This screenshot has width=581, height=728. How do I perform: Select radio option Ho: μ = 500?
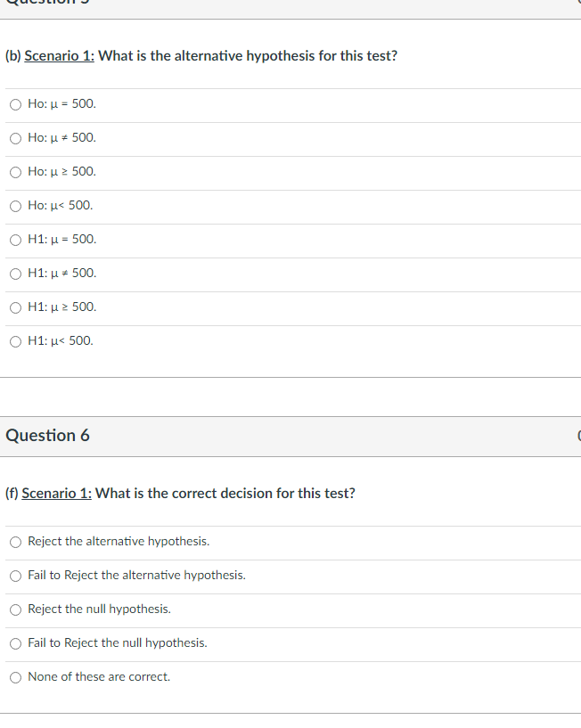pos(15,104)
